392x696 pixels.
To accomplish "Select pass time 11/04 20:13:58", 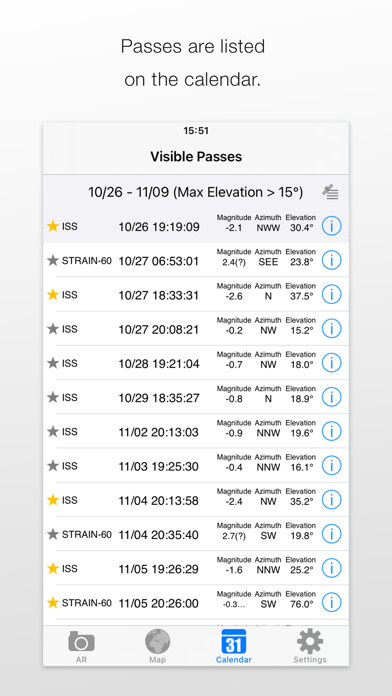I will point(158,501).
